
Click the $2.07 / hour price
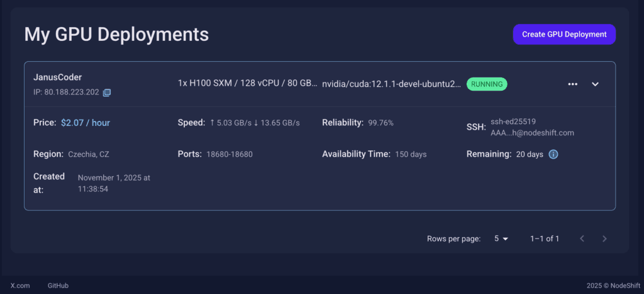86,123
